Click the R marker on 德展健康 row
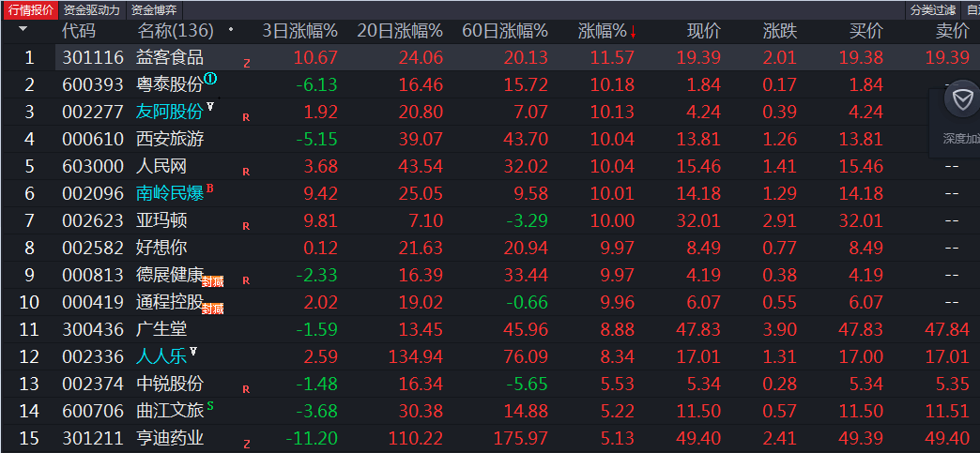980x453 pixels. pos(246,280)
